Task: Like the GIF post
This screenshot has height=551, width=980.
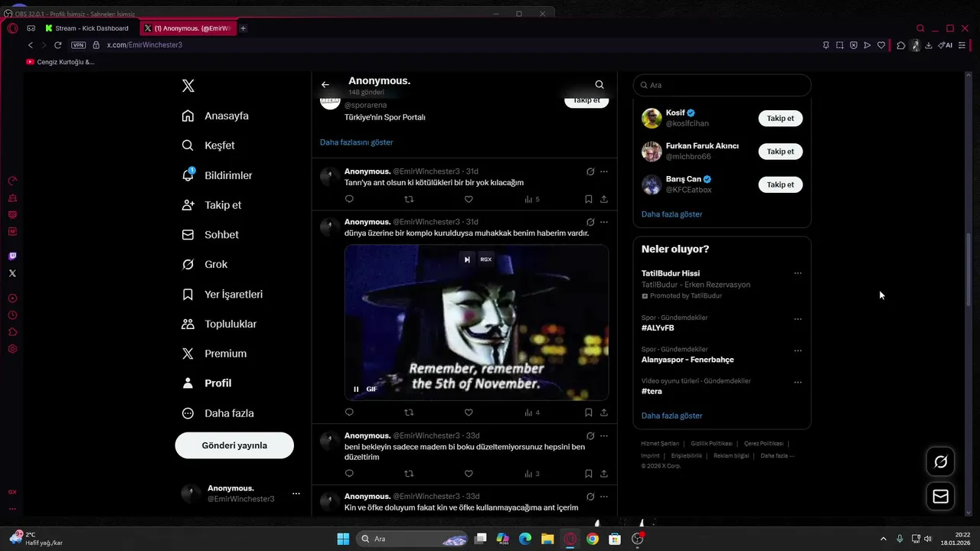Action: [469, 412]
